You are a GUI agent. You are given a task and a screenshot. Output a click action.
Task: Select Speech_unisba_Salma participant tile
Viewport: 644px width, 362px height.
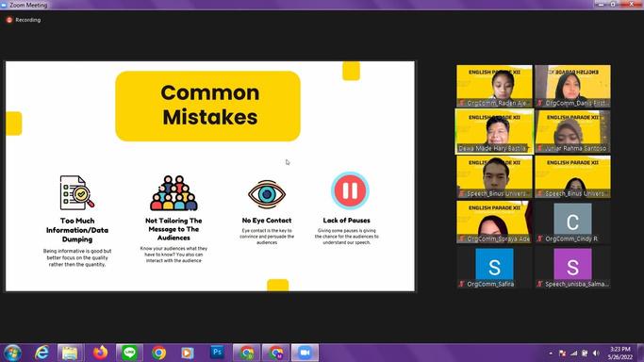pos(572,268)
